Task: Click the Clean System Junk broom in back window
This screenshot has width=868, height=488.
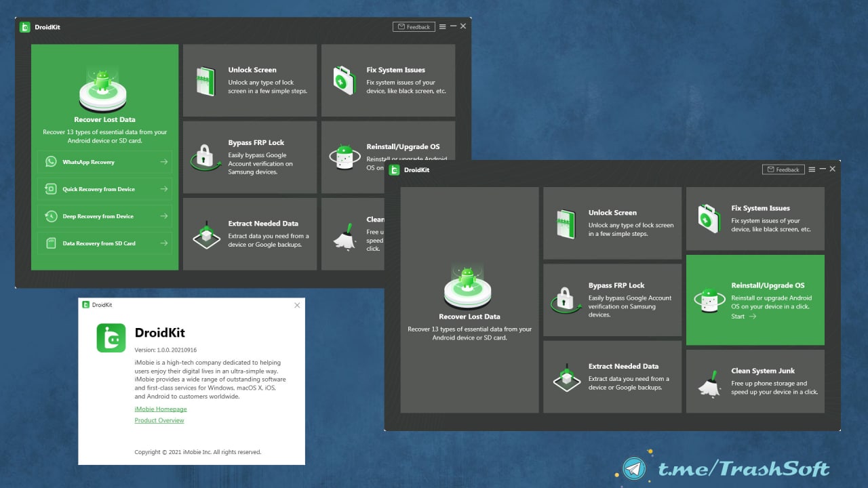Action: 344,237
